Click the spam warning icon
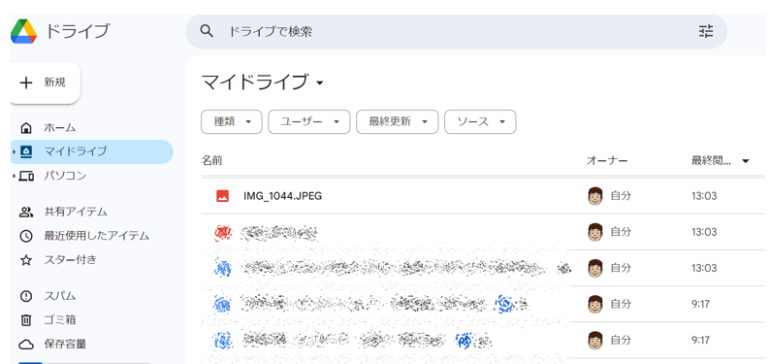Viewport: 770px width, 364px height. coord(26,296)
